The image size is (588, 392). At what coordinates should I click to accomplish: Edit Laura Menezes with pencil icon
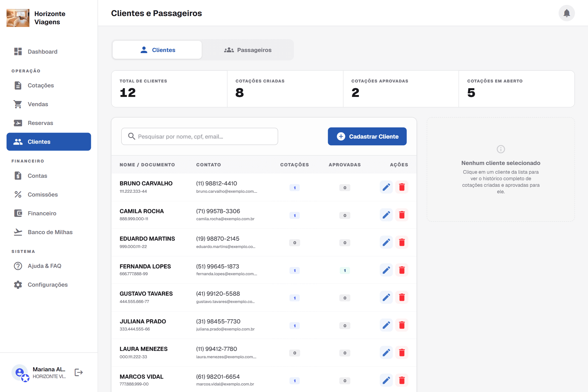pos(386,353)
